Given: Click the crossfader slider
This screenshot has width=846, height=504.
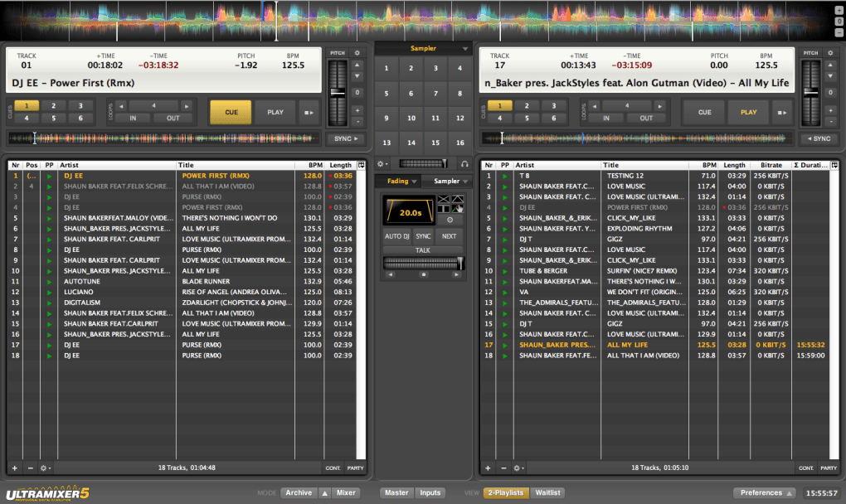Looking at the screenshot, I should point(424,263).
